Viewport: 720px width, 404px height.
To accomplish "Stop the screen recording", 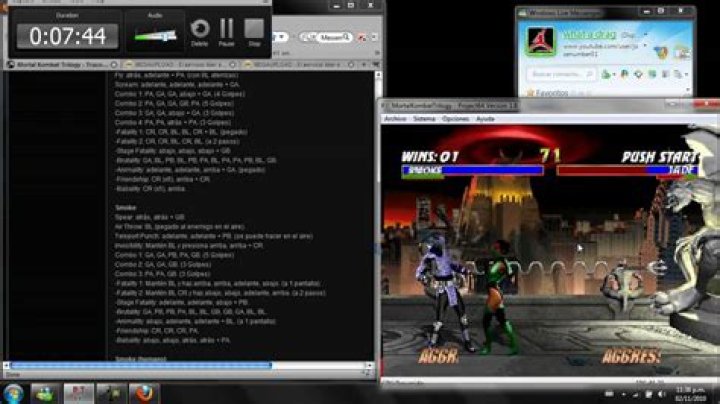I will [254, 32].
